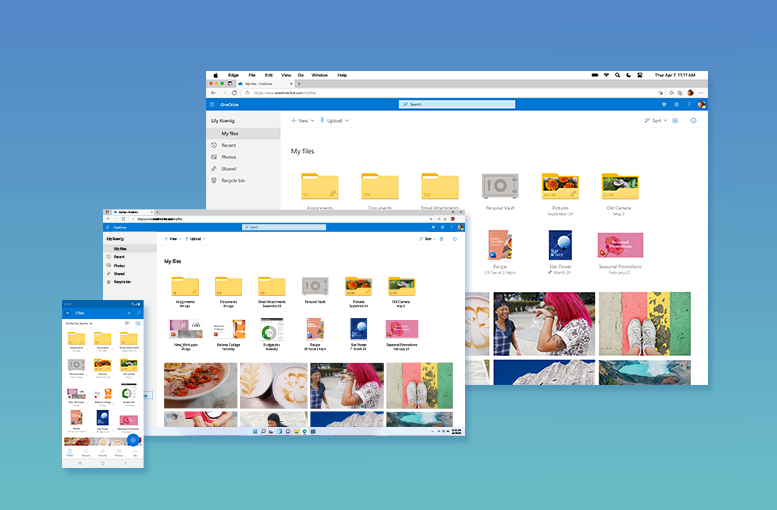This screenshot has height=510, width=777.
Task: Open the Window menu in the macOS menu bar
Action: [319, 75]
